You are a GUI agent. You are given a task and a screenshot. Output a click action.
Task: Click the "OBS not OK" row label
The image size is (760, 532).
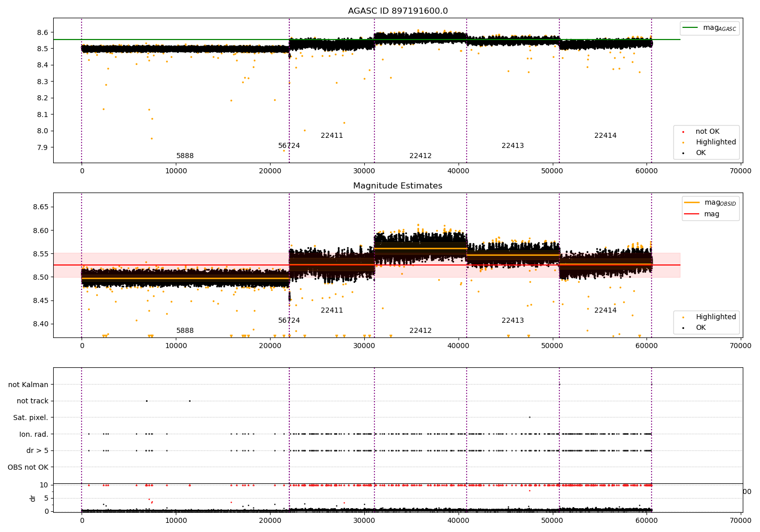coord(28,467)
